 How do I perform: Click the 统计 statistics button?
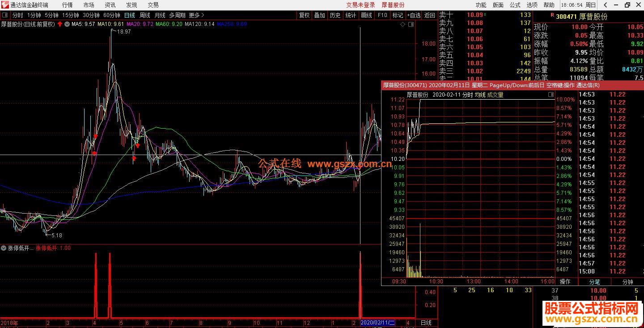pos(351,15)
